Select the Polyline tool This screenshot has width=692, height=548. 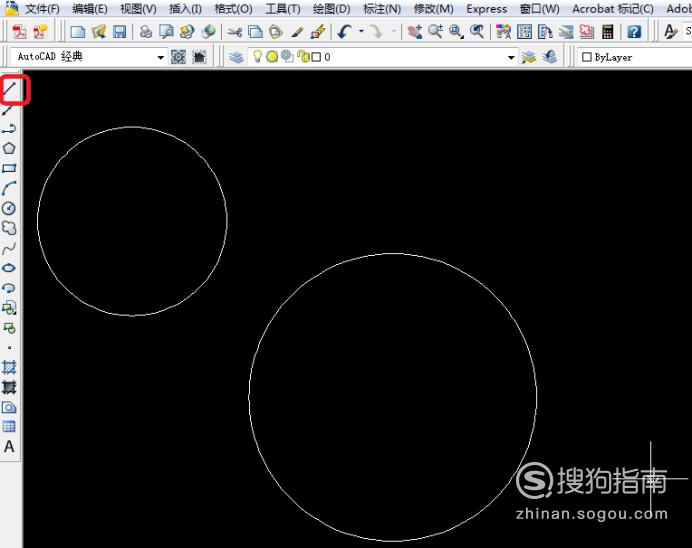9,129
